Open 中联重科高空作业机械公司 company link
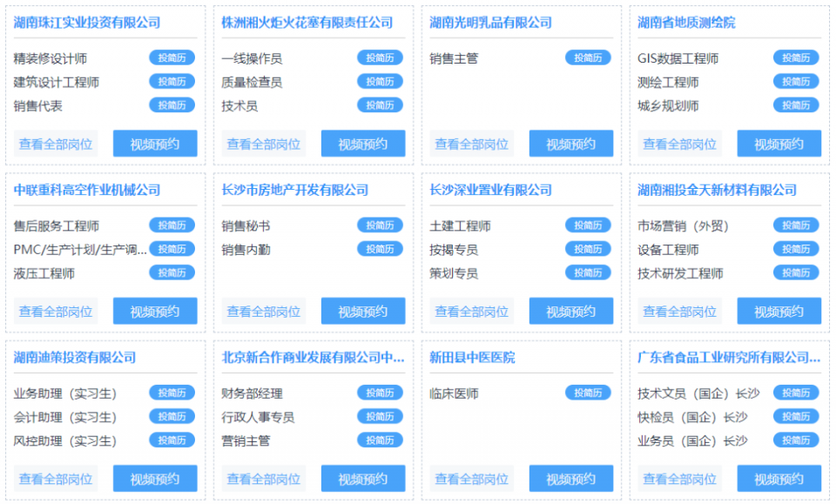 [87, 190]
